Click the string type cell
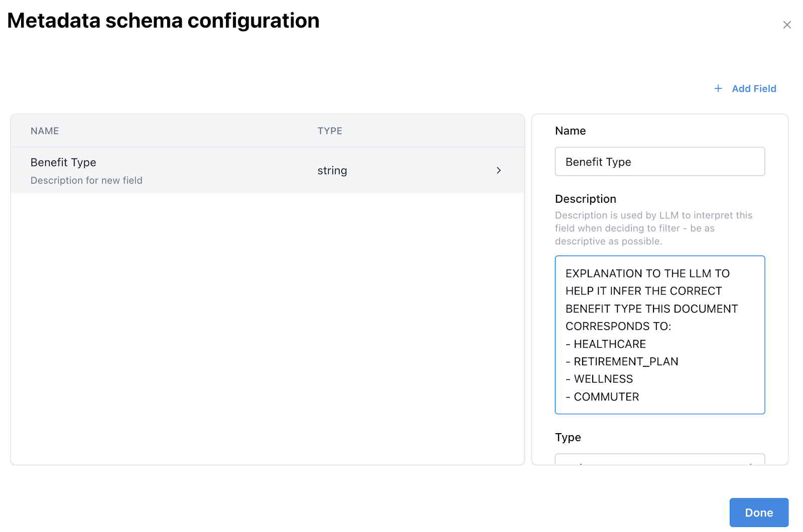This screenshot has height=532, width=803. tap(332, 171)
